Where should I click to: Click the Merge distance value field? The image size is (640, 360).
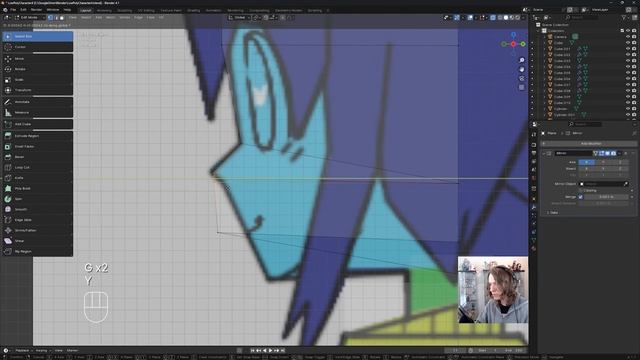[606, 197]
